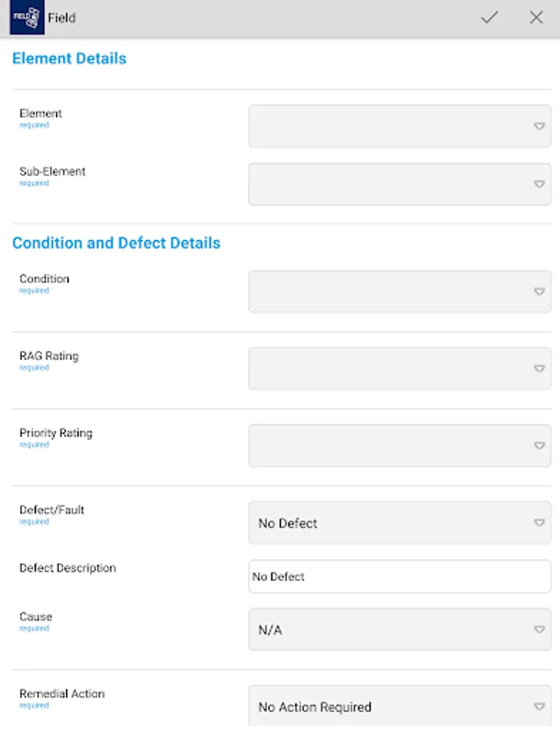The width and height of the screenshot is (560, 730).
Task: Tap the Field title in header
Action: [62, 17]
